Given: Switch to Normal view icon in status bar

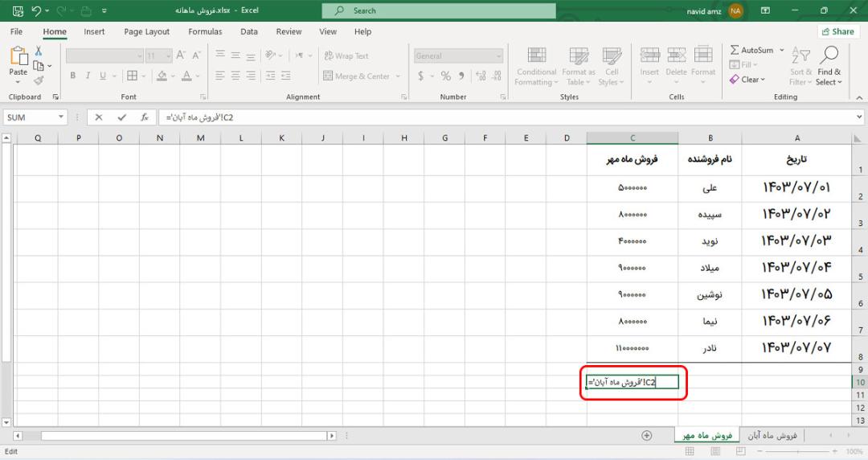Looking at the screenshot, I should 690,452.
